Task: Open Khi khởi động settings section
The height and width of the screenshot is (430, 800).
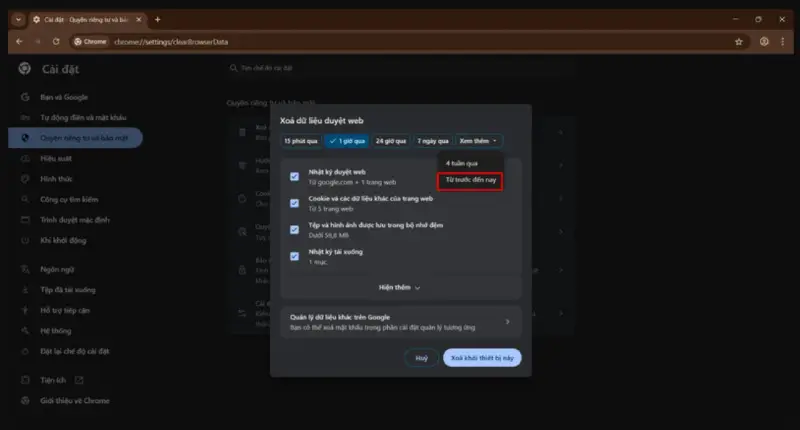Action: pos(63,240)
